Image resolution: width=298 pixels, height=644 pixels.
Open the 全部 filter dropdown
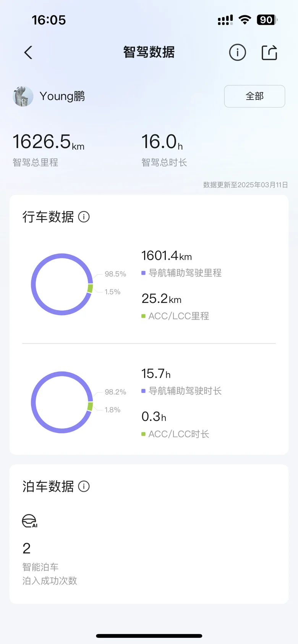point(254,96)
